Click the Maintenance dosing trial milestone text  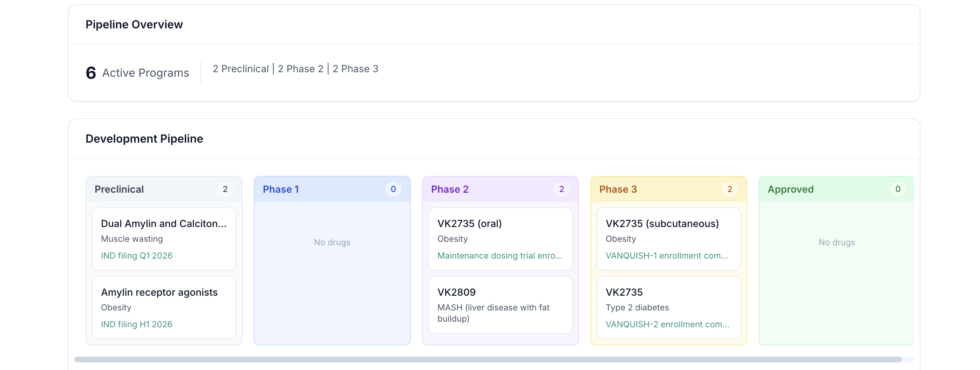(x=499, y=255)
